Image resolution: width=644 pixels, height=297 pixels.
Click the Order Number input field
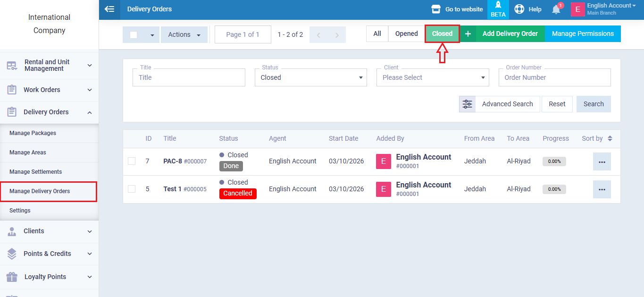pos(554,77)
